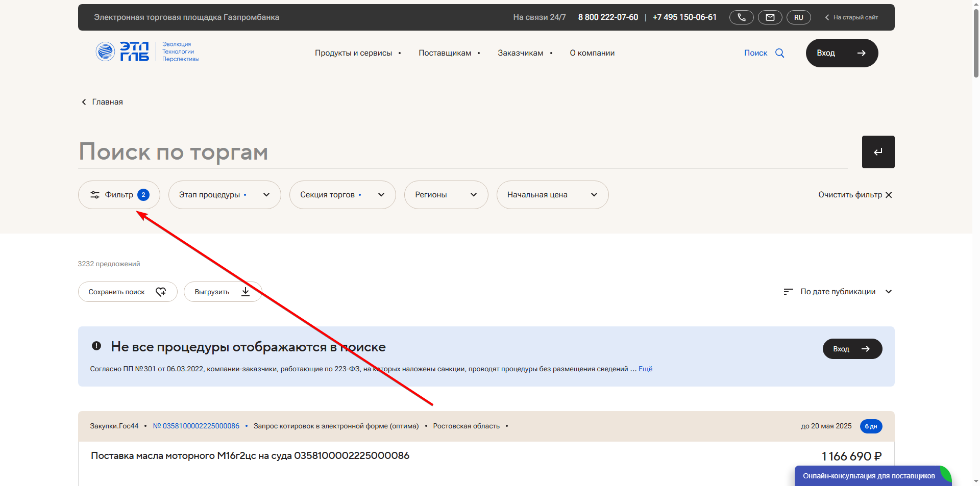The width and height of the screenshot is (980, 486).
Task: Click the email envelope icon in top bar
Action: pos(770,17)
